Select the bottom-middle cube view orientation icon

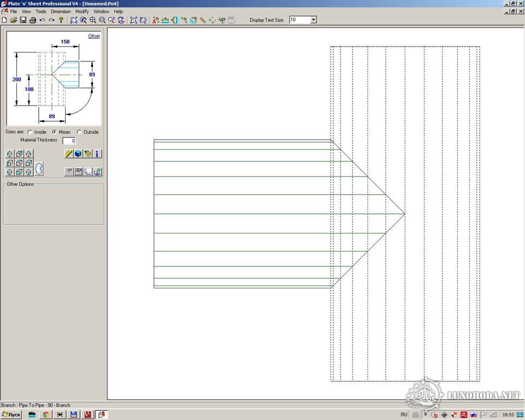click(20, 172)
